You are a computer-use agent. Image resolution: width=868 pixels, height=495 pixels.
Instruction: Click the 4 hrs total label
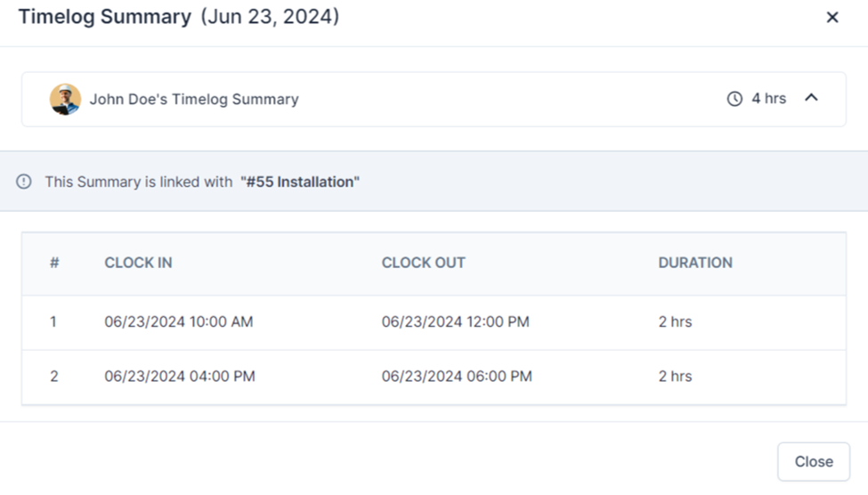click(x=768, y=99)
